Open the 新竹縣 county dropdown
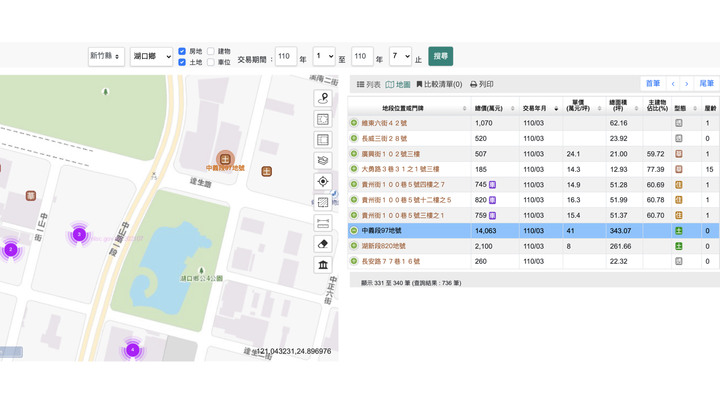This screenshot has width=720, height=405. [x=106, y=57]
